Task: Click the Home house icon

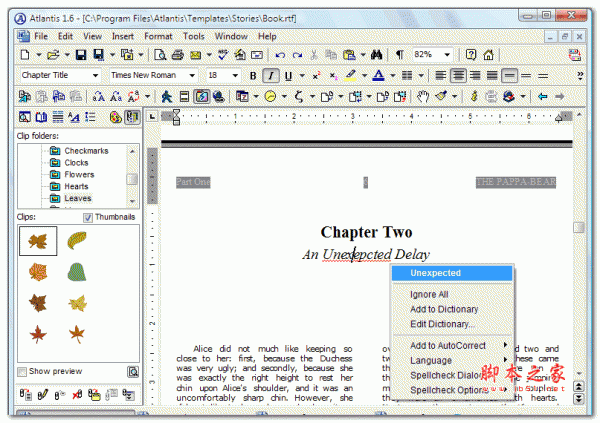Action: [x=488, y=55]
